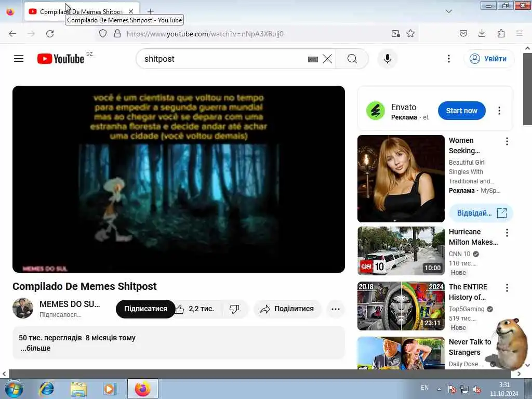Open the YouTube guide hamburger menu

[x=19, y=59]
